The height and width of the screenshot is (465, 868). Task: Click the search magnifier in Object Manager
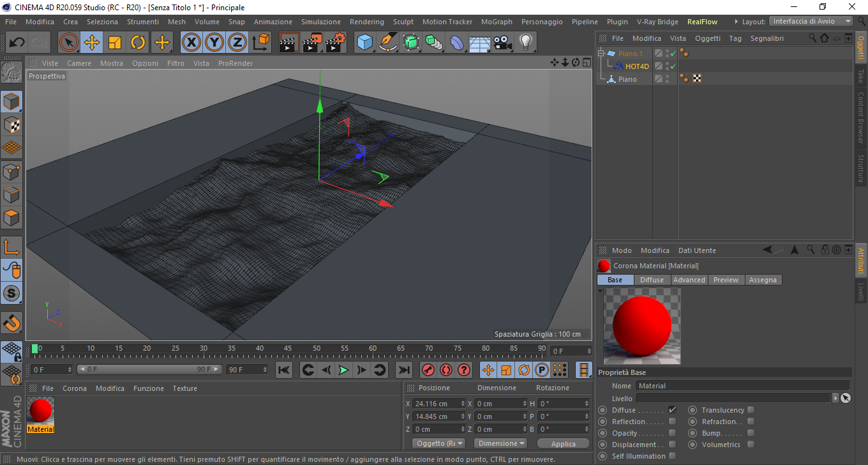812,38
